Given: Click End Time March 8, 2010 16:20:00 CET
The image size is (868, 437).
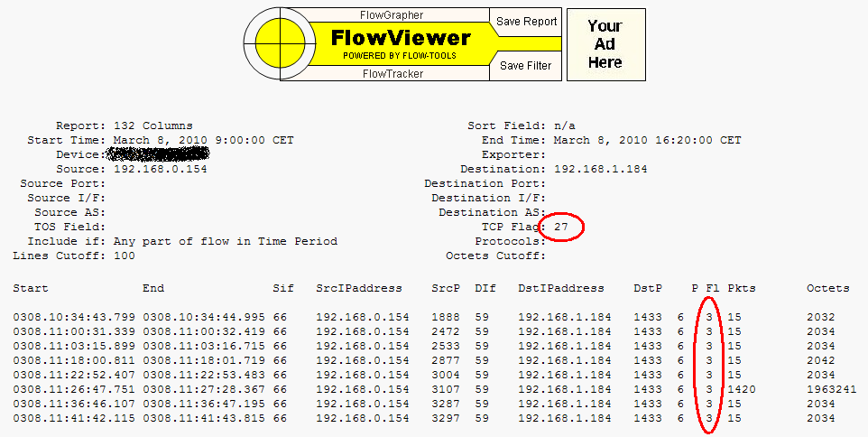Looking at the screenshot, I should pos(647,140).
